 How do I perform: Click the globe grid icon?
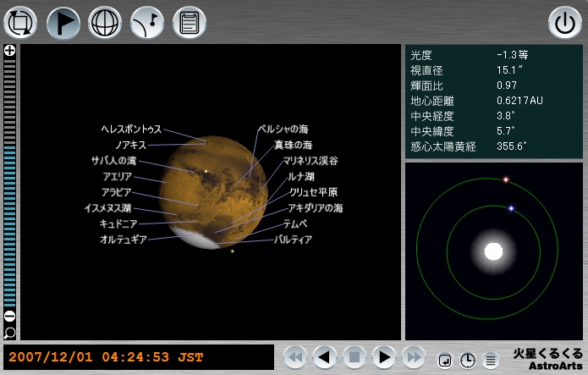point(105,23)
